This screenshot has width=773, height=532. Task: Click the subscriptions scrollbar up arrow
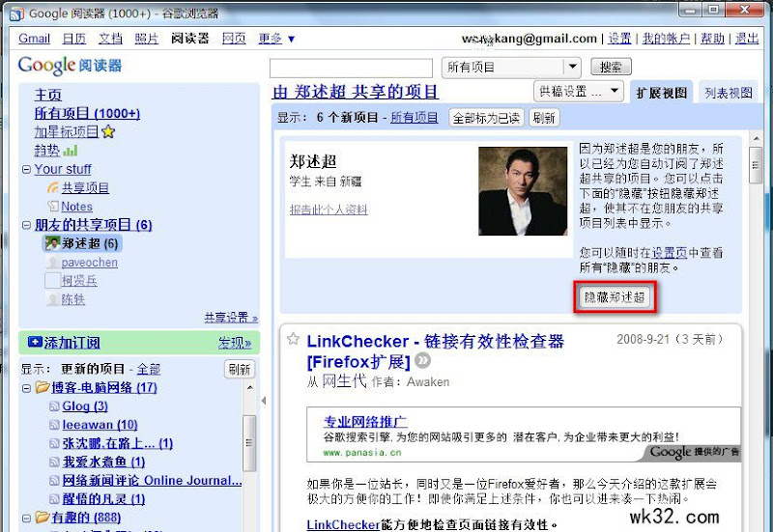point(249,388)
